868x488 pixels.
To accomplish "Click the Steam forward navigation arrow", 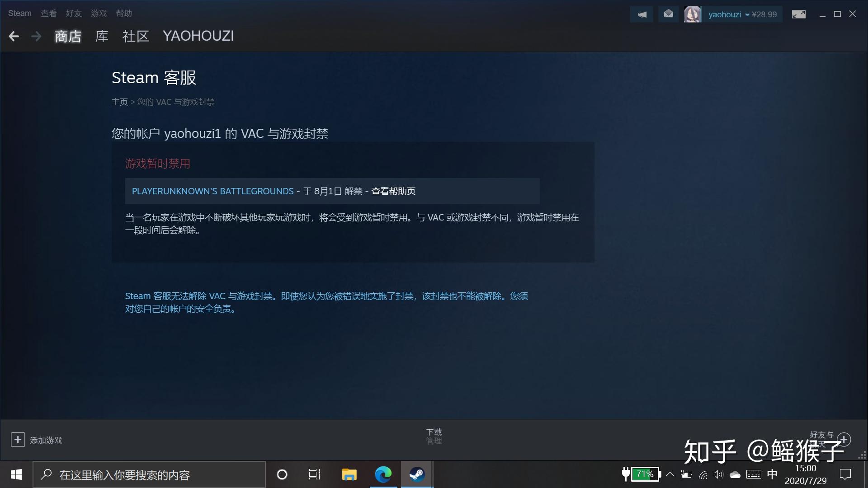I will click(x=34, y=36).
